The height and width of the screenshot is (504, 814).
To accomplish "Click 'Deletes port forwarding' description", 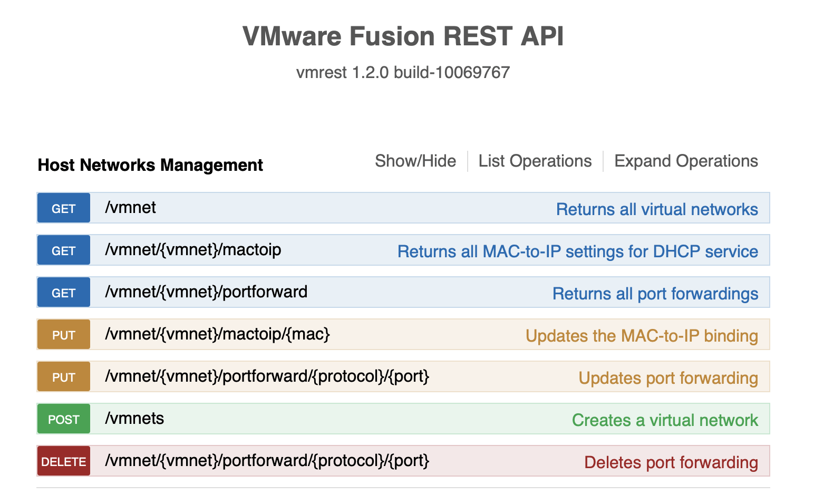I will tap(671, 462).
